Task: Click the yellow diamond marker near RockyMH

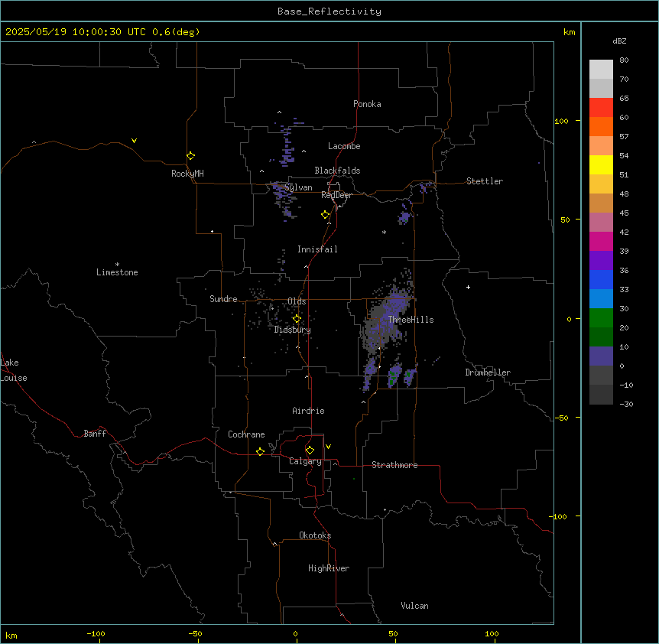Action: (x=190, y=155)
